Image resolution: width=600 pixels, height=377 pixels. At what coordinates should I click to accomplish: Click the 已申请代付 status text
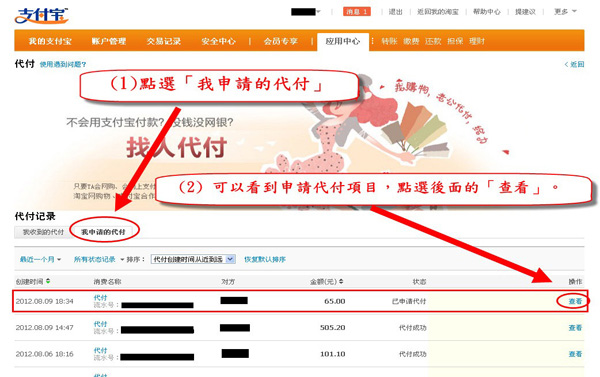pyautogui.click(x=409, y=301)
